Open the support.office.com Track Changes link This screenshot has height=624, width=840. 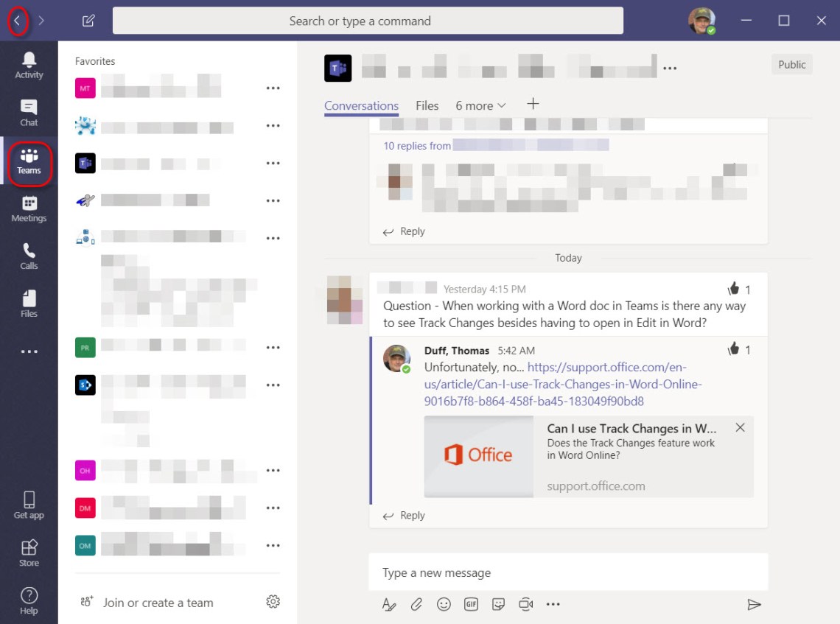(563, 384)
